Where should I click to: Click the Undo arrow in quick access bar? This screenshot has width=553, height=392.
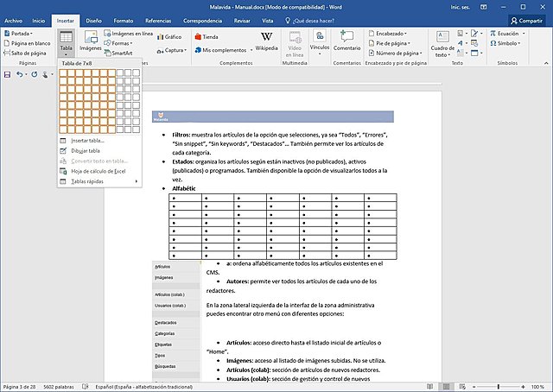click(x=19, y=75)
